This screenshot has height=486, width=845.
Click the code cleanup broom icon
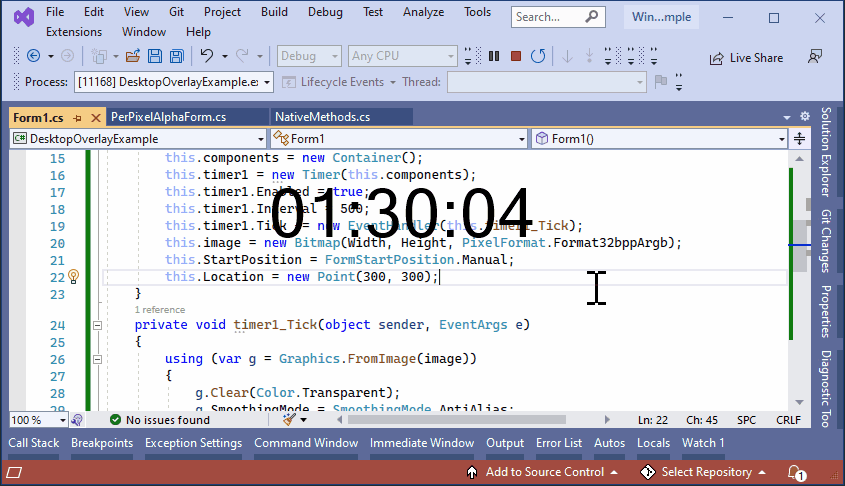[x=289, y=419]
